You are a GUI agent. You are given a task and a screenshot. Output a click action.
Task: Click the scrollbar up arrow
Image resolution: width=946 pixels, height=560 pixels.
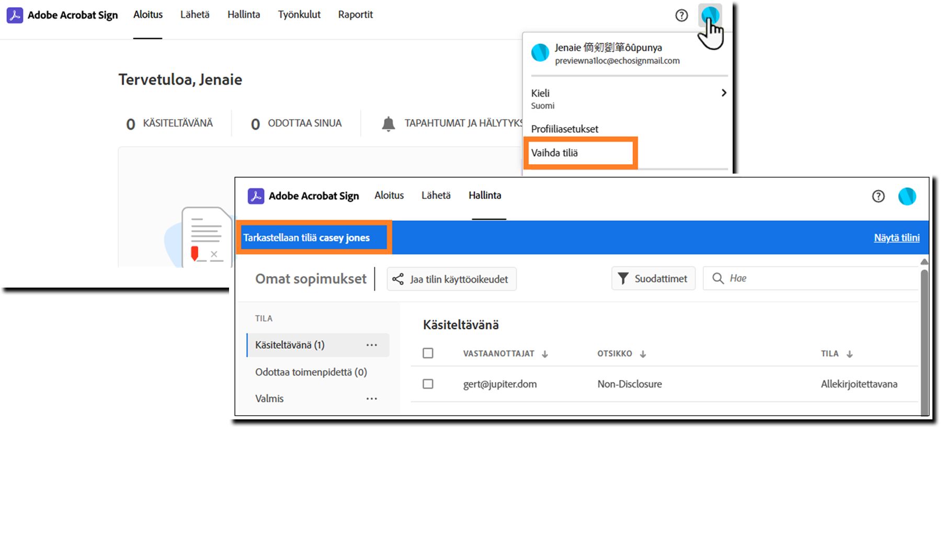coord(925,261)
